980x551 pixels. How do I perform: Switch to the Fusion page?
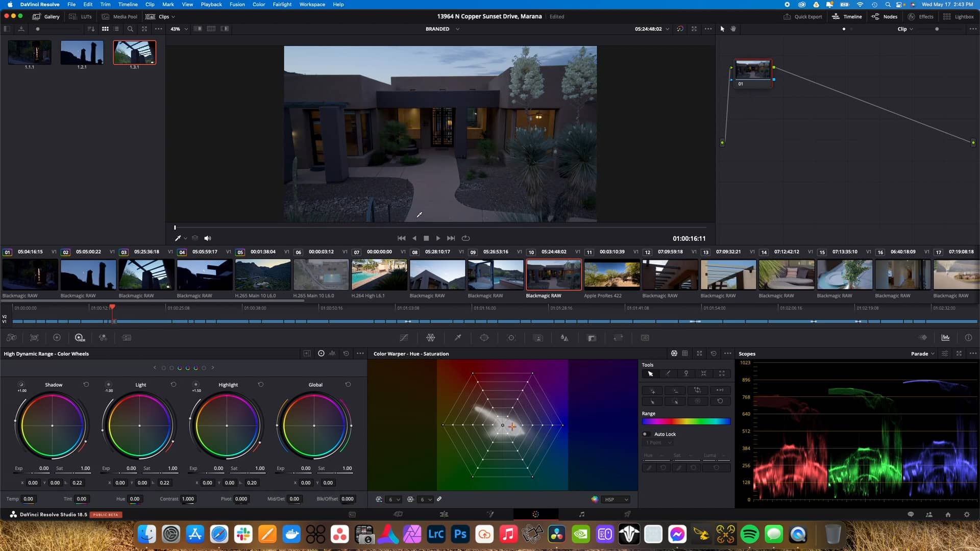coord(490,514)
